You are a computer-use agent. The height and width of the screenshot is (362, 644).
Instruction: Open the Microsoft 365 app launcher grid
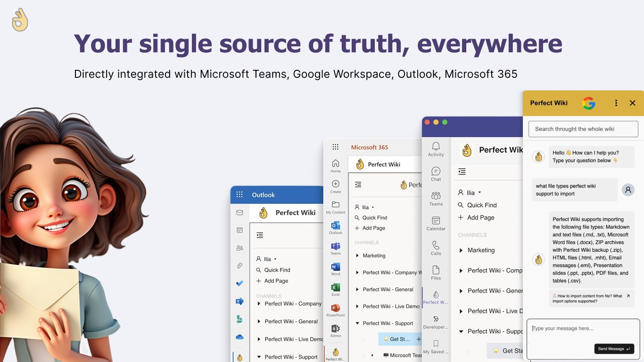pyautogui.click(x=335, y=147)
